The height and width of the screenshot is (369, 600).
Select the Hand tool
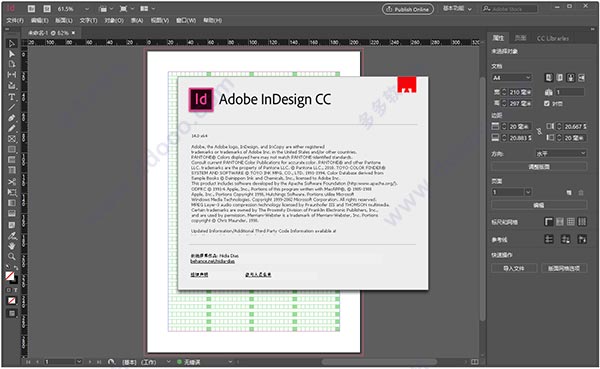[x=11, y=246]
